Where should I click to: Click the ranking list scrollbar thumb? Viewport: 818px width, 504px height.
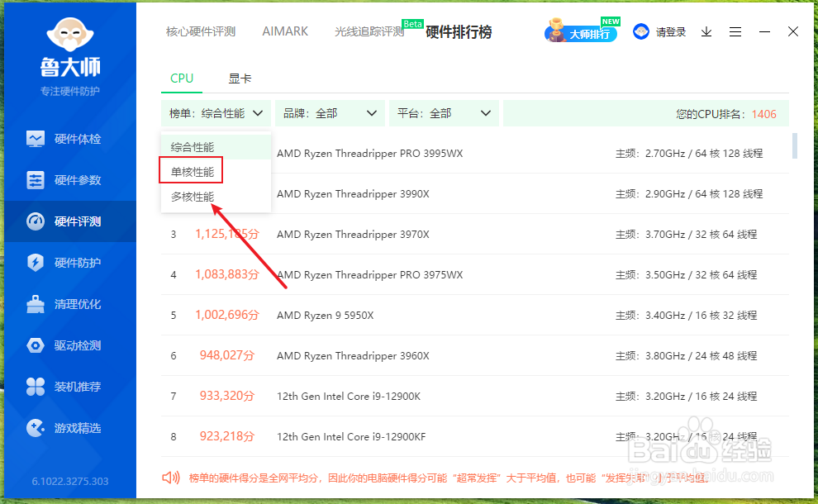[x=795, y=145]
